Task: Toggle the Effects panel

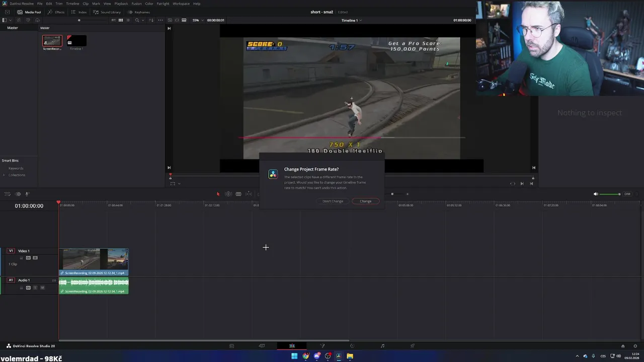Action: 56,12
